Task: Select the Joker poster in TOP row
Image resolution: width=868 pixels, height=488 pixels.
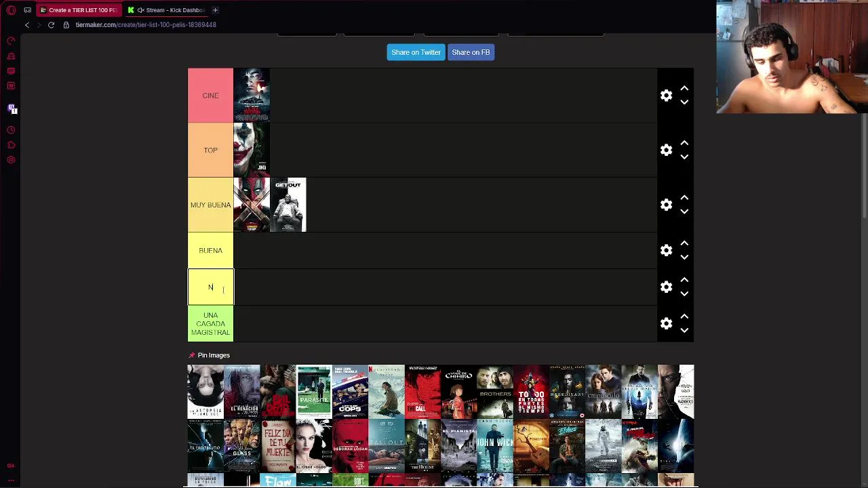Action: (x=252, y=150)
